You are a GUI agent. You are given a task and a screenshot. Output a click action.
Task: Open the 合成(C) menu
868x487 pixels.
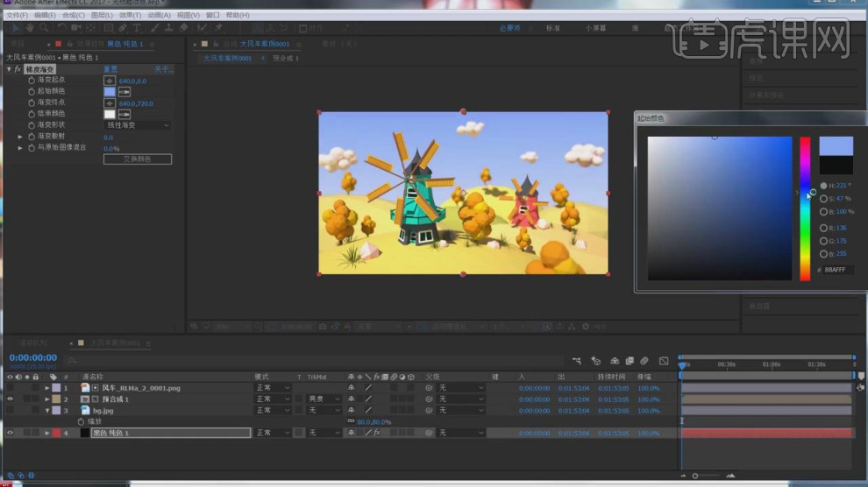(73, 15)
